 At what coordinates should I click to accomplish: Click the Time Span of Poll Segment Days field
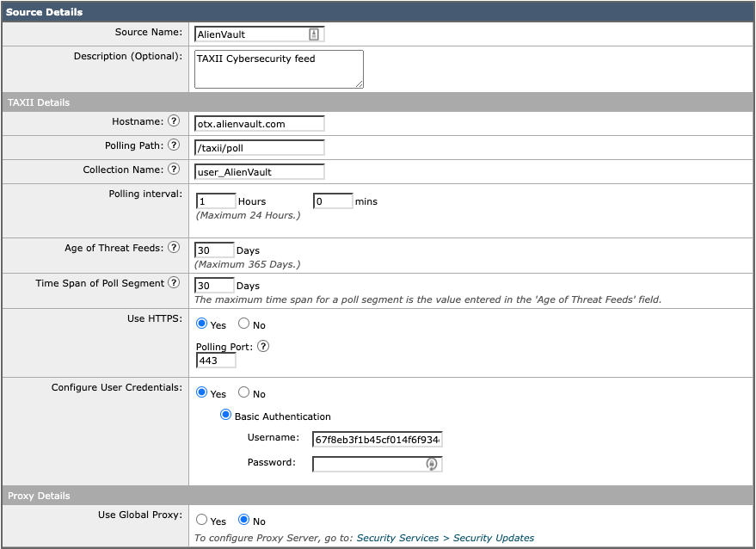click(214, 286)
